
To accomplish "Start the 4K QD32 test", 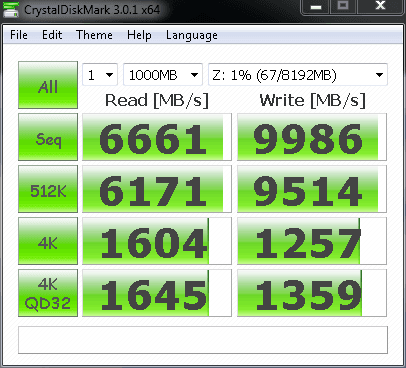I will pos(48,293).
